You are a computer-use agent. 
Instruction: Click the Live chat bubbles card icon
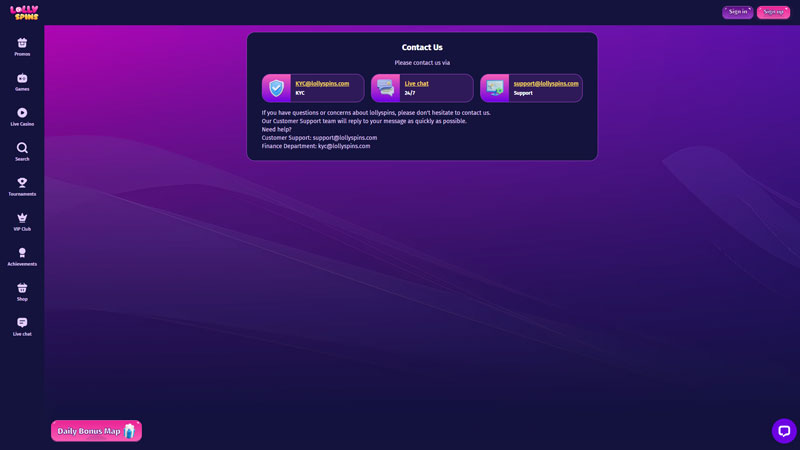pos(385,88)
